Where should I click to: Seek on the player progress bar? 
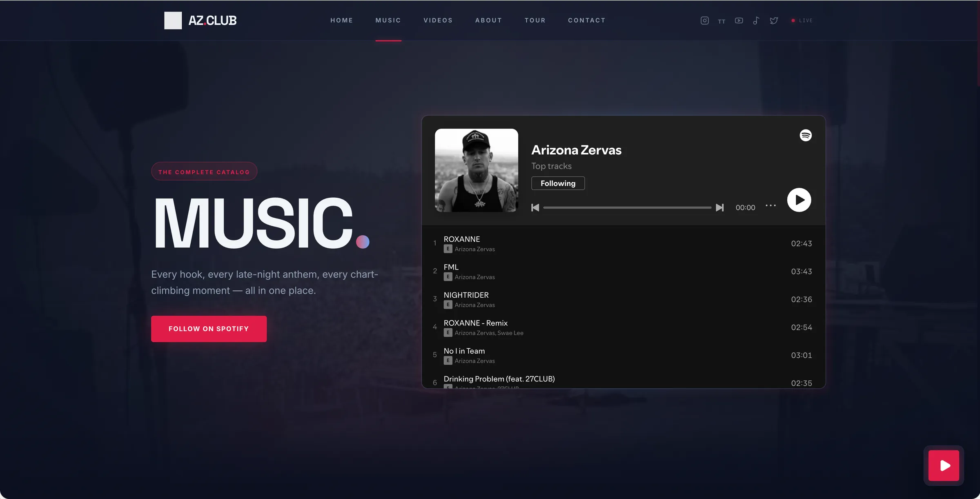627,207
